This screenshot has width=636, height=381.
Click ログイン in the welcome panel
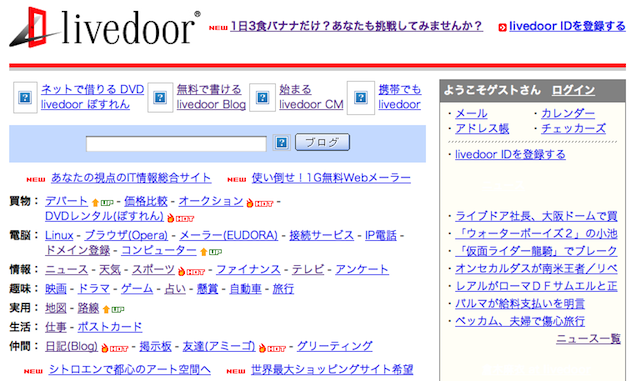573,90
